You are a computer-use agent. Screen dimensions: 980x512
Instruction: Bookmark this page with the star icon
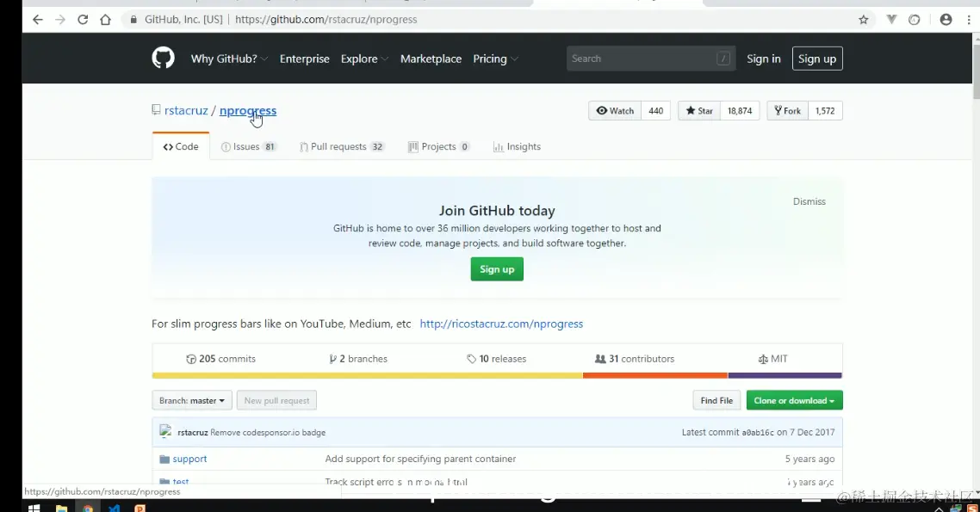[863, 19]
